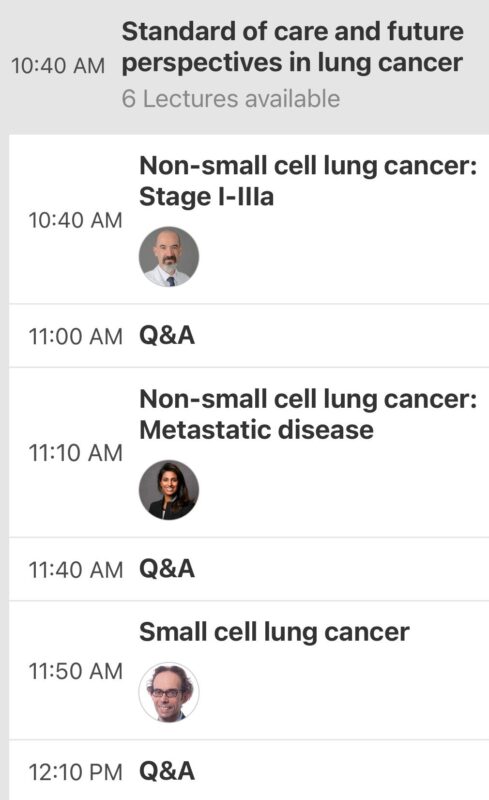Open 'Non-small cell lung cancer: Metastatic disease' lecture title
The height and width of the screenshot is (800, 489).
click(308, 414)
